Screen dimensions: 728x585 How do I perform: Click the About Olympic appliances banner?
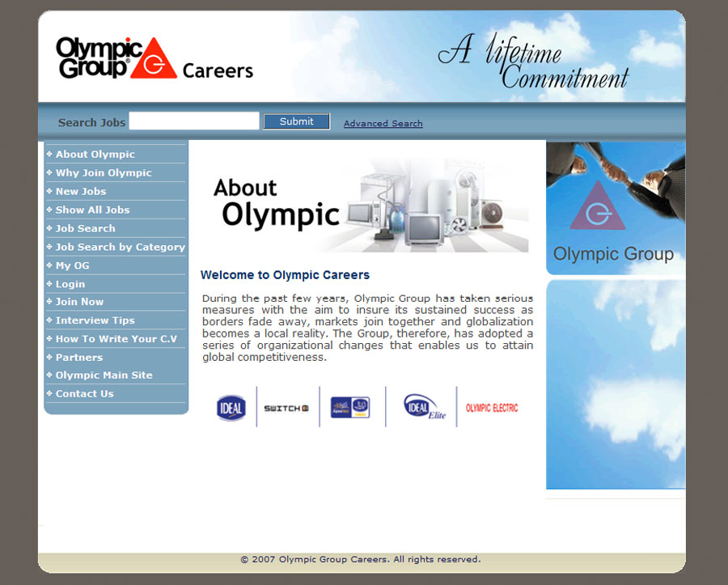click(366, 206)
